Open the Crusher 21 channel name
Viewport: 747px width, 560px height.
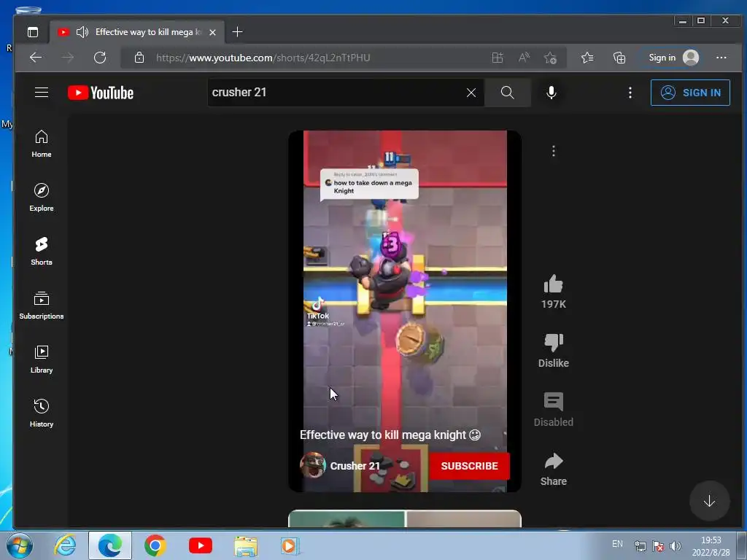click(x=355, y=466)
